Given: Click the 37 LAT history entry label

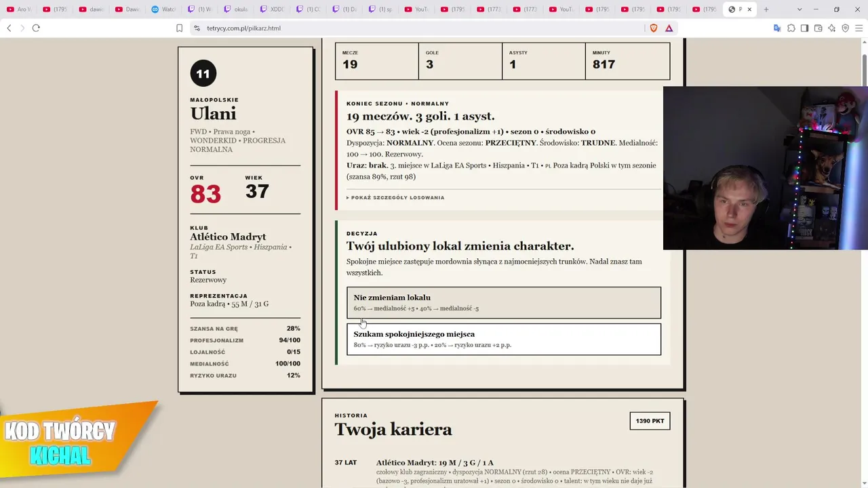Looking at the screenshot, I should [346, 463].
